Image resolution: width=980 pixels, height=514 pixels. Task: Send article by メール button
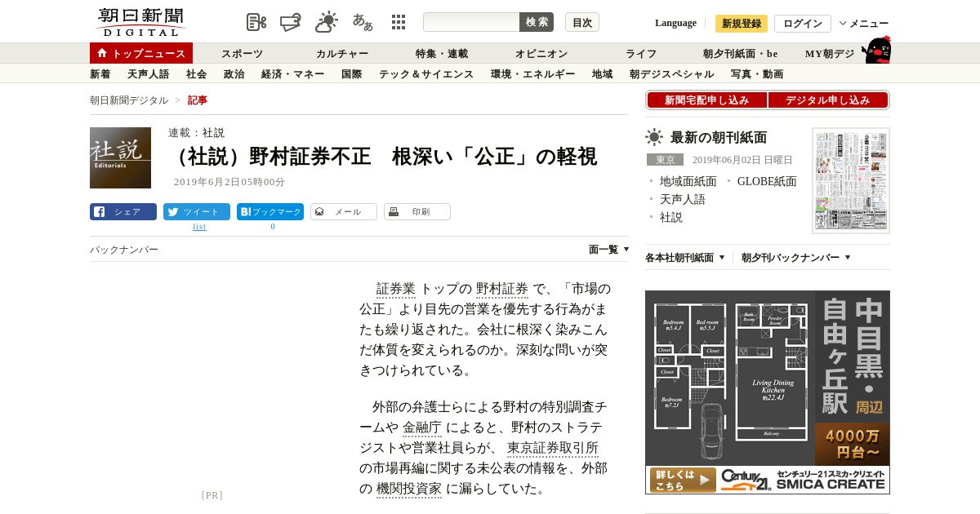pos(344,212)
